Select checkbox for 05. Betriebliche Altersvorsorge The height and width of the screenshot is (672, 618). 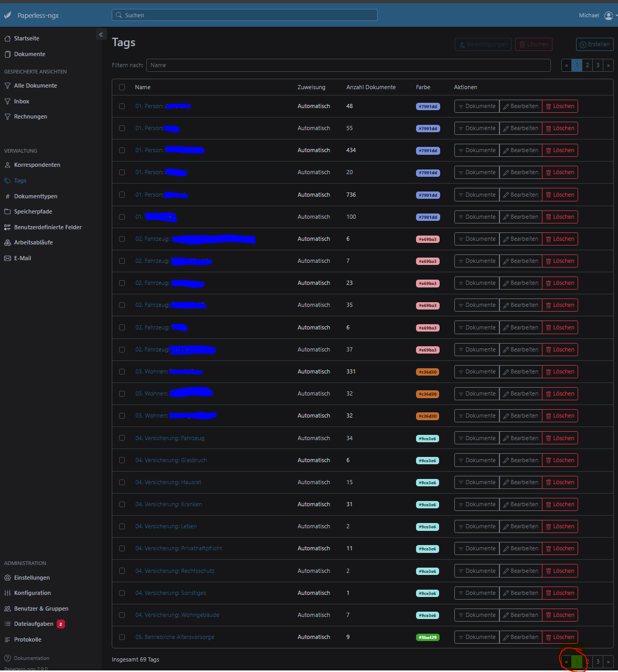(122, 637)
